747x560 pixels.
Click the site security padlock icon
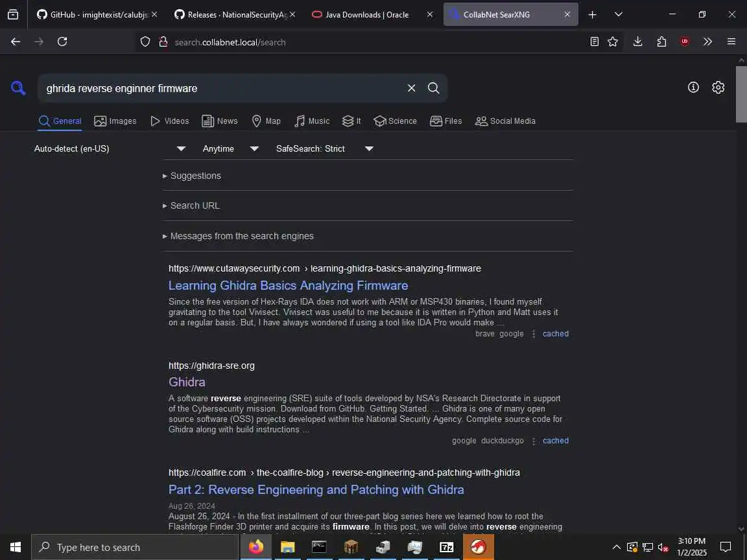(x=163, y=42)
